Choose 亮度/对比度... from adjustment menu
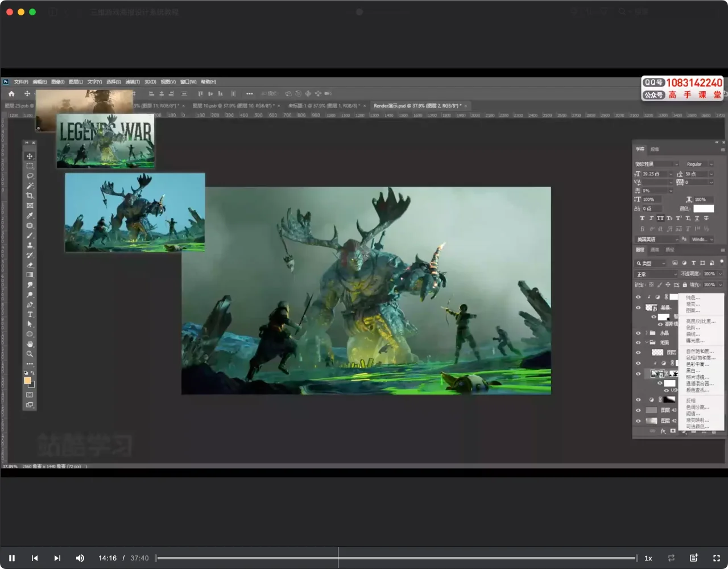Screen dimensions: 728x569 point(701,321)
